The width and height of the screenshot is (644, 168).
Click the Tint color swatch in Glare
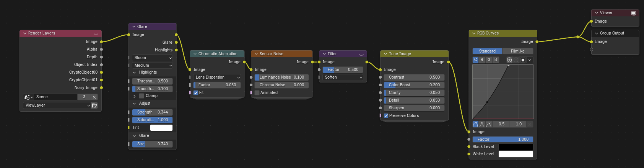pyautogui.click(x=161, y=128)
